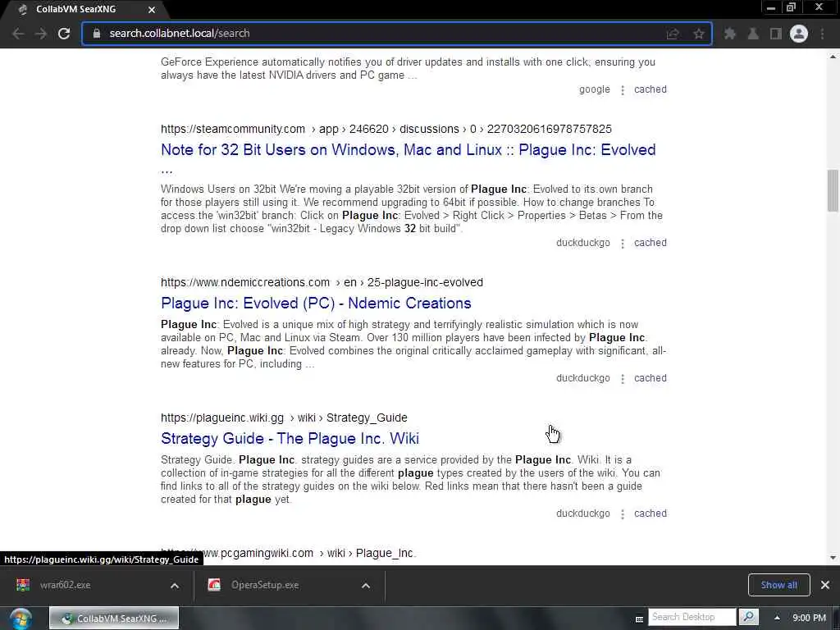The width and height of the screenshot is (840, 630).
Task: Open the wrar602.exe download
Action: click(x=66, y=585)
